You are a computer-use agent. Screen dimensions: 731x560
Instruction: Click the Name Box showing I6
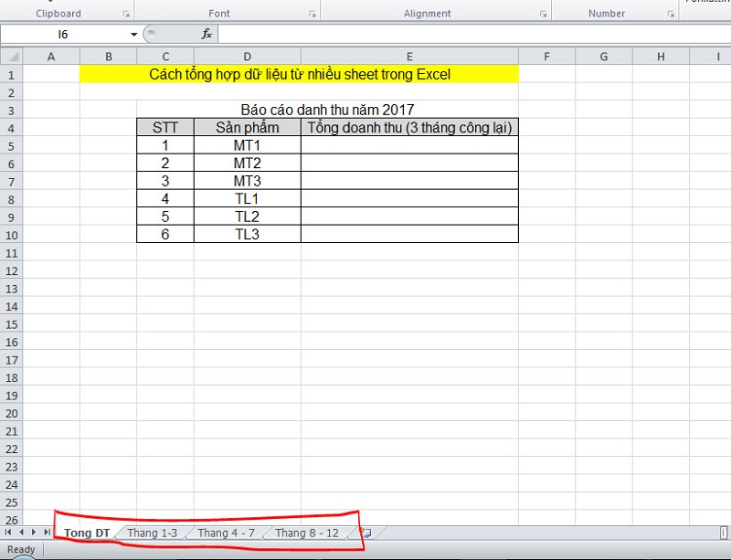pyautogui.click(x=63, y=35)
